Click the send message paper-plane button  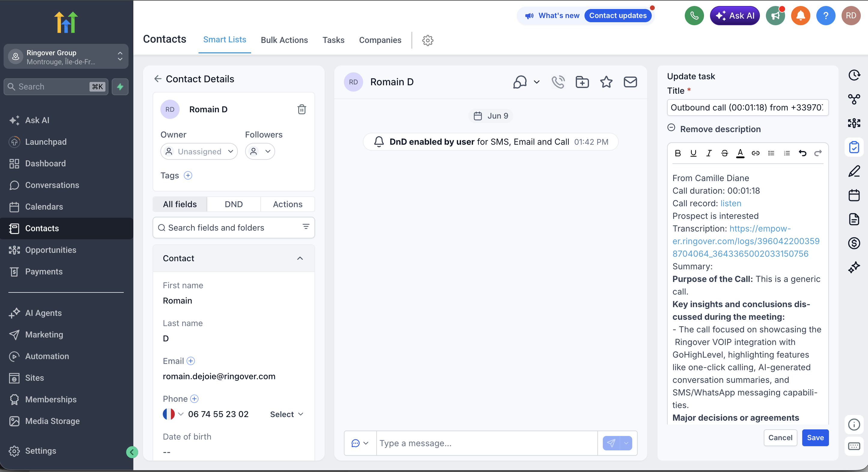click(x=611, y=443)
